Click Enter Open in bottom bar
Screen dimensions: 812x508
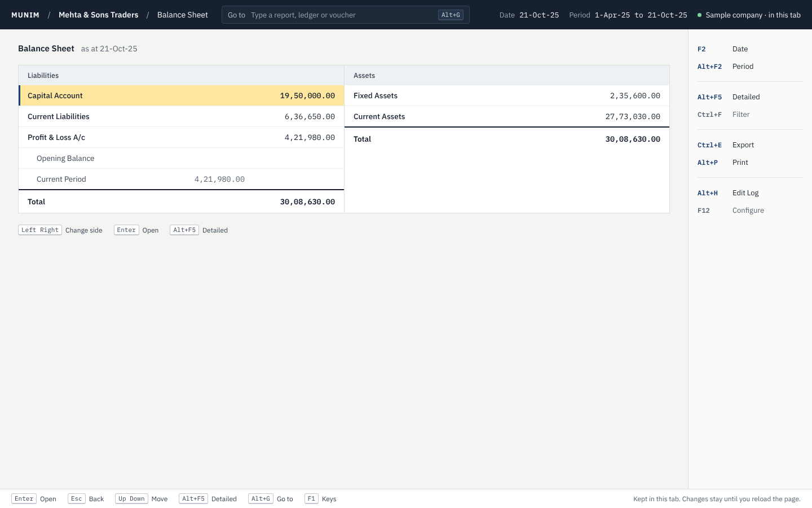[x=34, y=499]
